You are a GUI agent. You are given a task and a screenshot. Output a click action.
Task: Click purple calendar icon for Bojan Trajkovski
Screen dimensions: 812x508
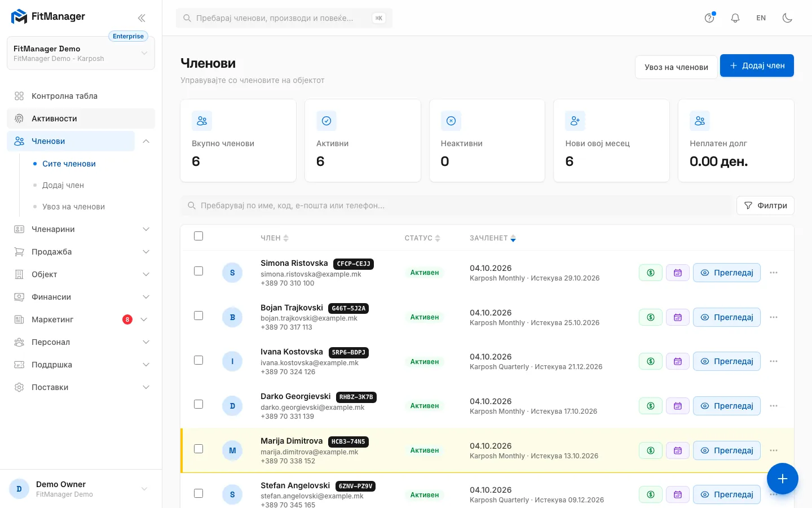coord(678,317)
